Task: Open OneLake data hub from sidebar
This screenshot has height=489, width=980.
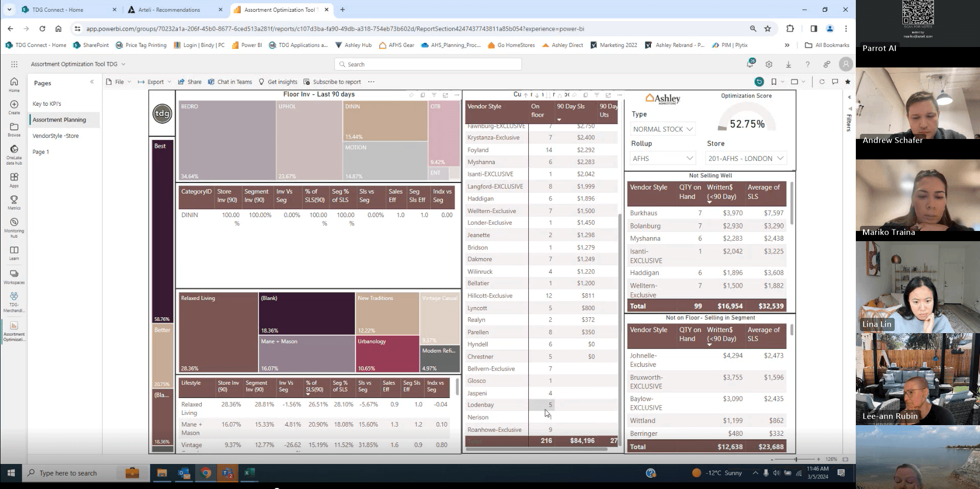Action: coord(14,154)
